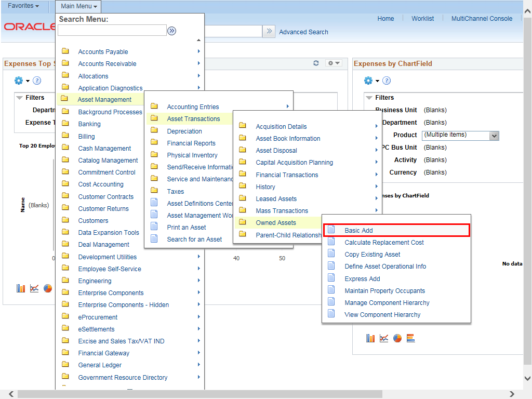Image resolution: width=532 pixels, height=399 pixels.
Task: Open pagelet settings gear dropdown beside refresh
Action: pyautogui.click(x=334, y=63)
